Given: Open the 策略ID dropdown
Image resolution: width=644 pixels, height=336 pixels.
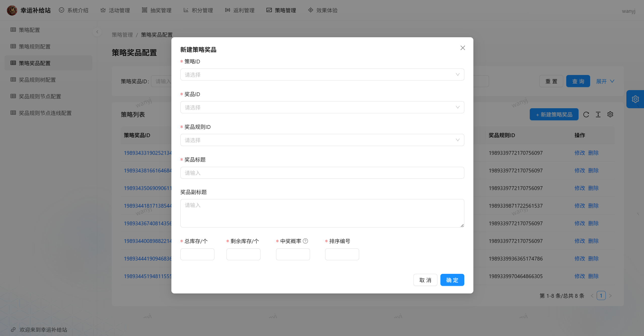Looking at the screenshot, I should 322,74.
